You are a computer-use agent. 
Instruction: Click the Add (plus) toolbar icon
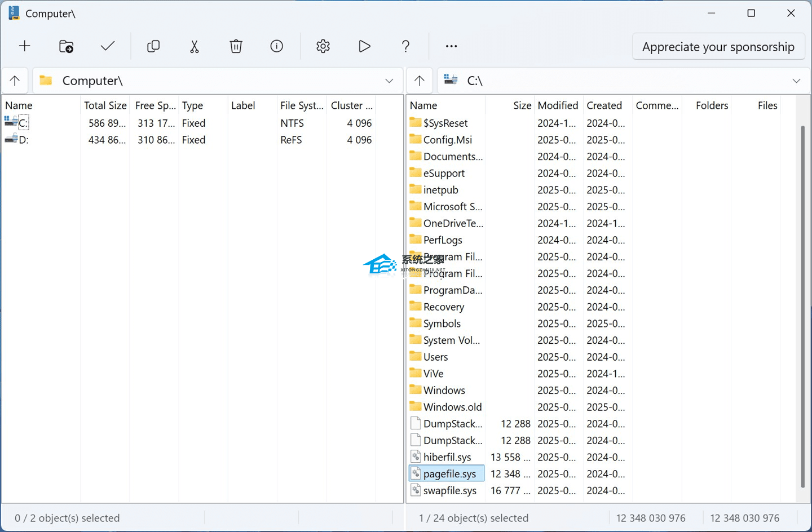(25, 46)
